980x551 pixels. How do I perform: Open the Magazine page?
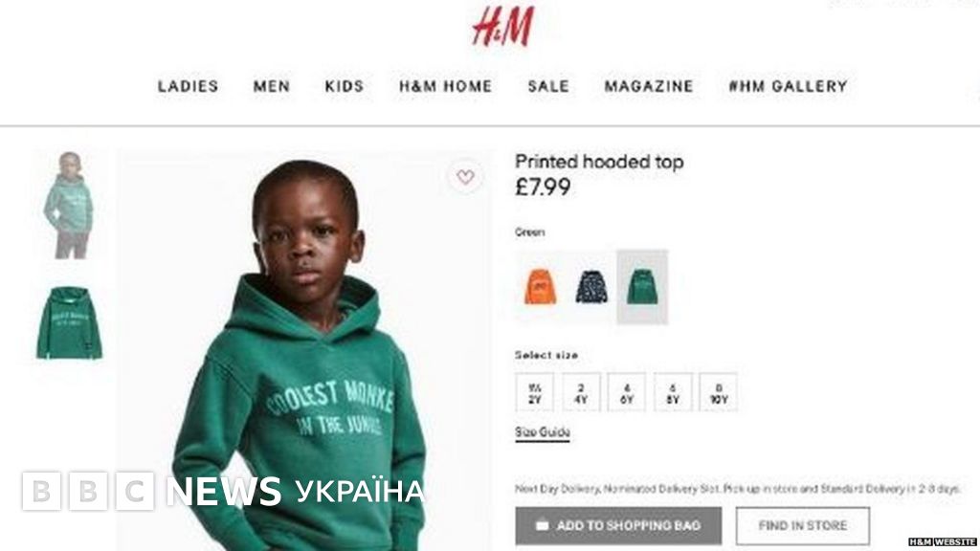point(649,86)
